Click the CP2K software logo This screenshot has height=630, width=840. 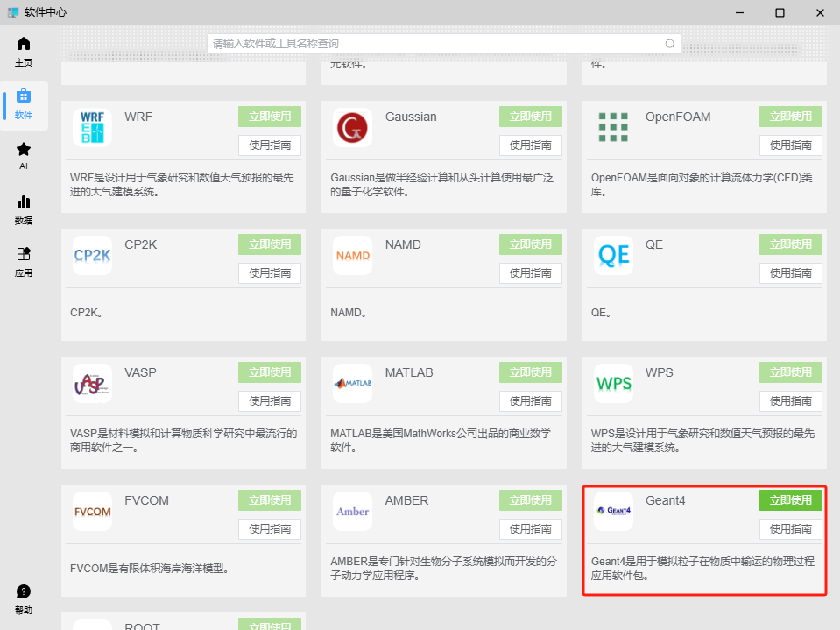[93, 256]
